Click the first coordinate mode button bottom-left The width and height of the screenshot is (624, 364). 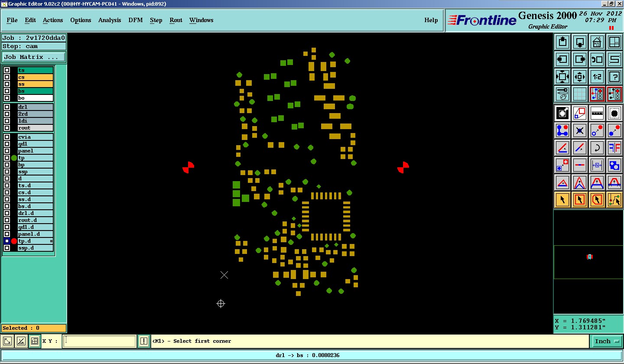coord(7,341)
